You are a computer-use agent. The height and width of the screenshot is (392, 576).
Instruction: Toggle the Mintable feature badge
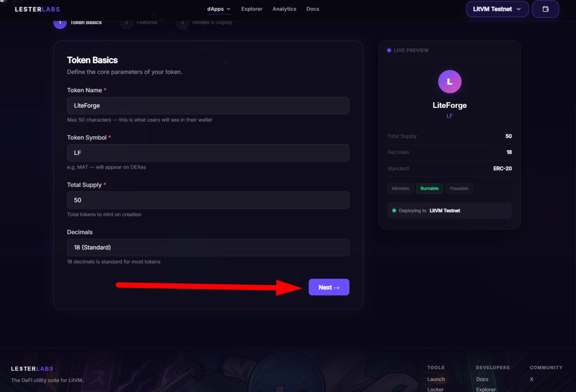[400, 188]
